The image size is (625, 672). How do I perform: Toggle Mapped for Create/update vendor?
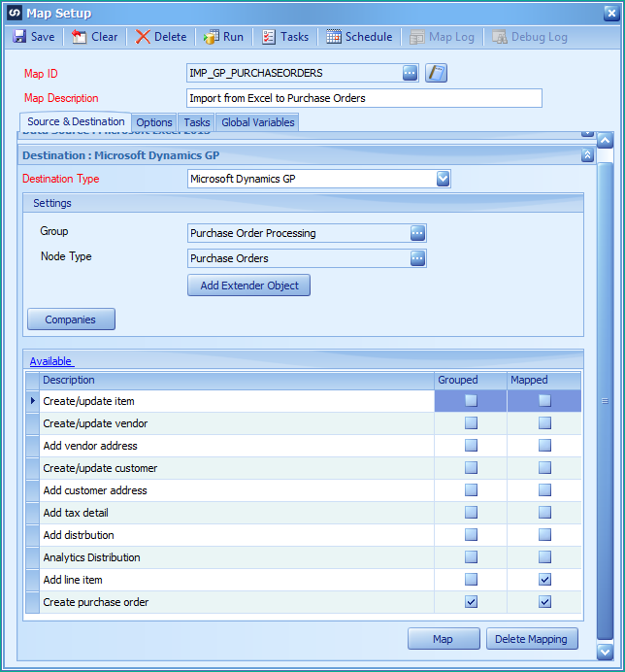[544, 423]
